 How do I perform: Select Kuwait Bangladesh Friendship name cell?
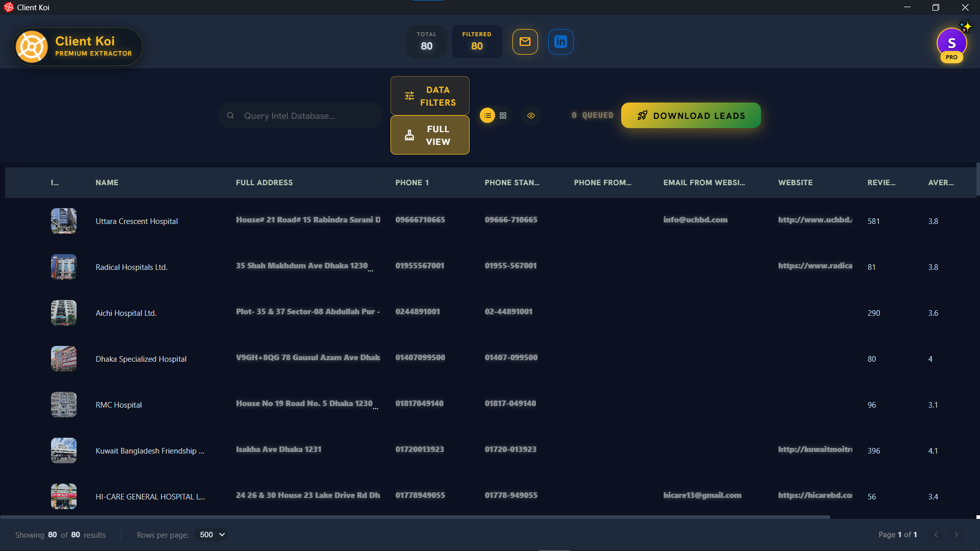coord(150,451)
